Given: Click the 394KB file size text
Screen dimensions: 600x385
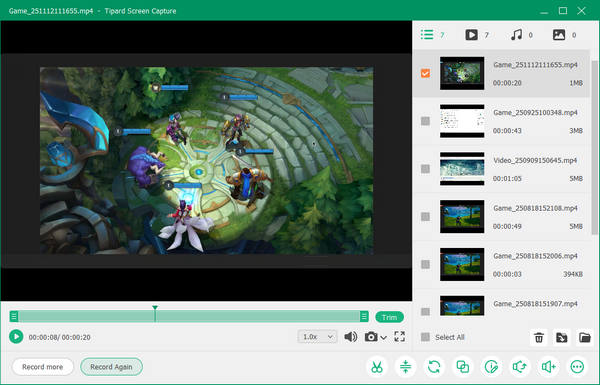Looking at the screenshot, I should point(573,274).
